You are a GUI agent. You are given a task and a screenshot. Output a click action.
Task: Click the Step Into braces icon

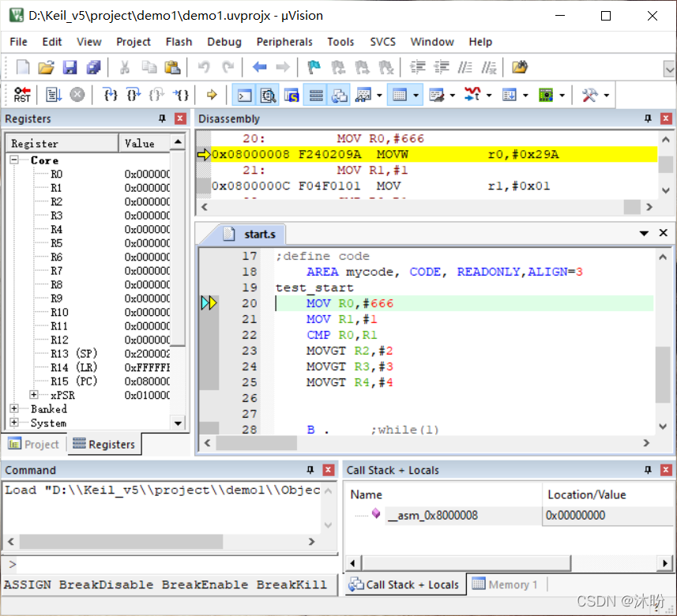coord(111,95)
